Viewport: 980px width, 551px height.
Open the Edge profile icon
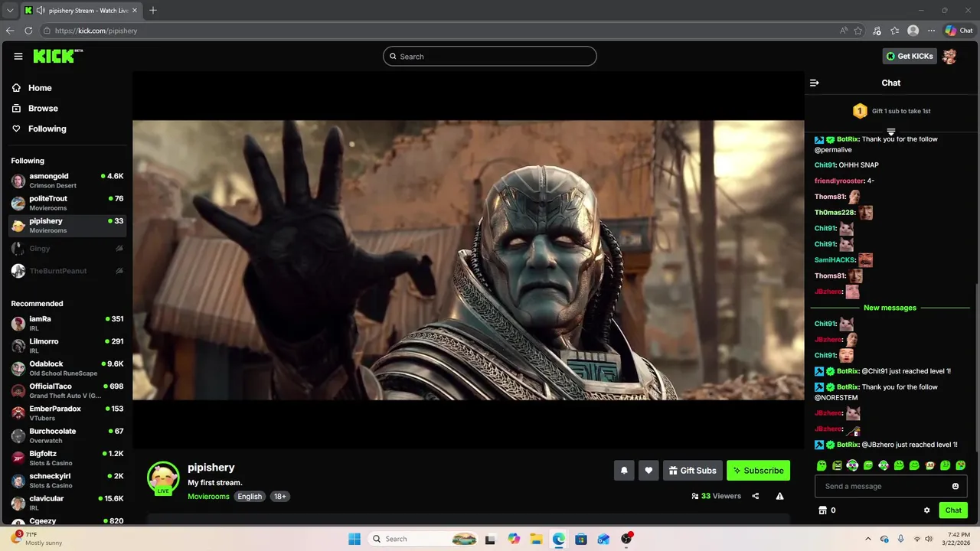[x=913, y=31]
